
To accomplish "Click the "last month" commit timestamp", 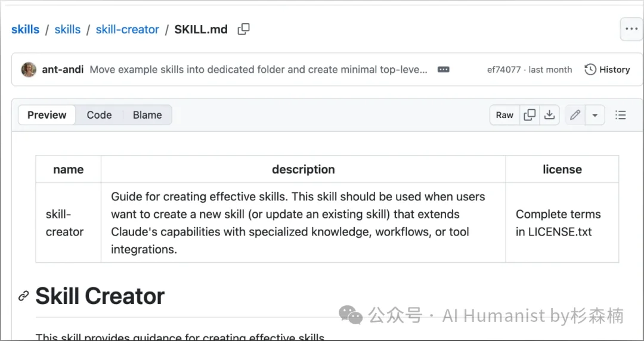I will 550,69.
